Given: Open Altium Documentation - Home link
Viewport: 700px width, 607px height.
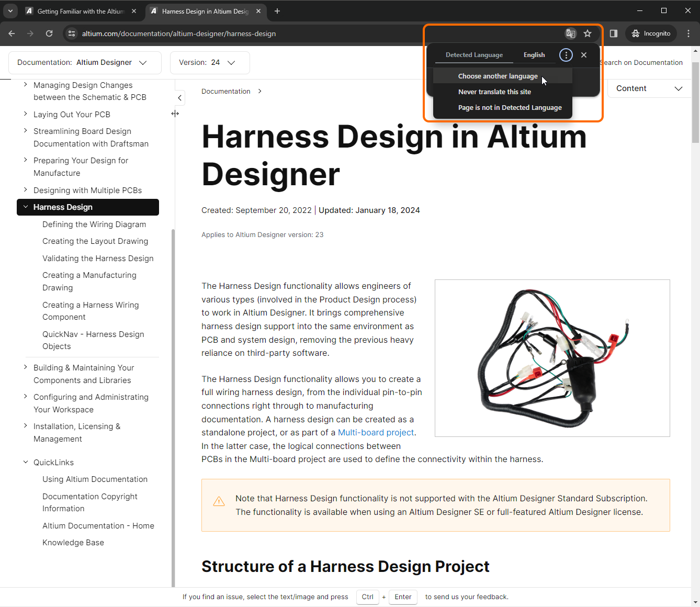Looking at the screenshot, I should click(x=98, y=526).
